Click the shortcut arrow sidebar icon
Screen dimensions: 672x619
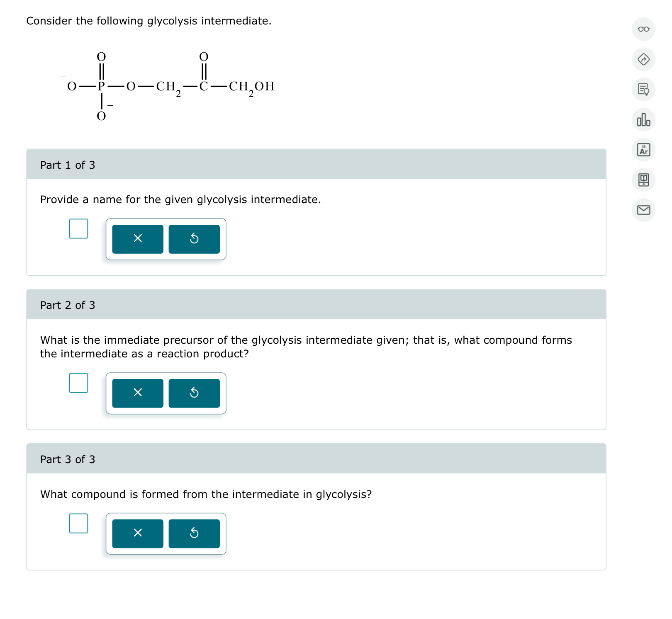point(643,60)
